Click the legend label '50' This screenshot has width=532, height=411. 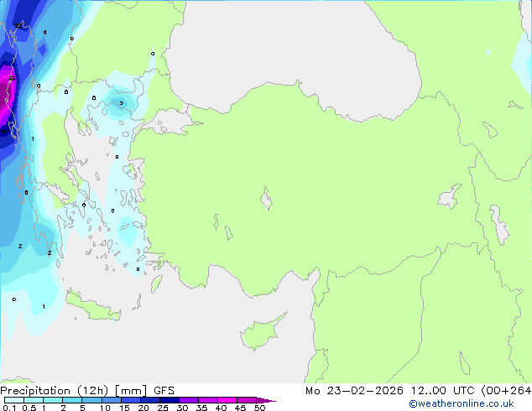point(259,408)
